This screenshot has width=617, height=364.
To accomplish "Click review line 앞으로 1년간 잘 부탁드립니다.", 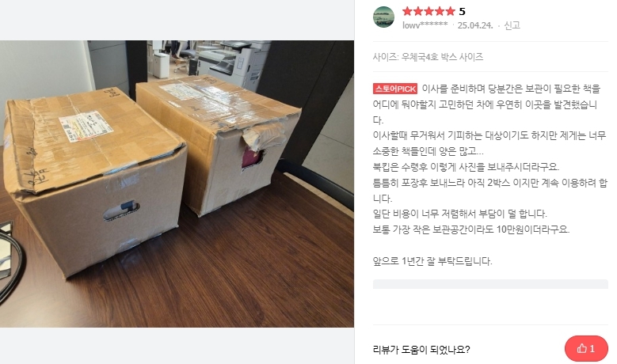I will [x=432, y=261].
